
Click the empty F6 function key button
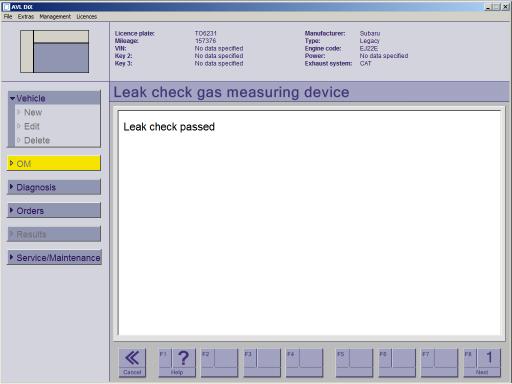397,363
